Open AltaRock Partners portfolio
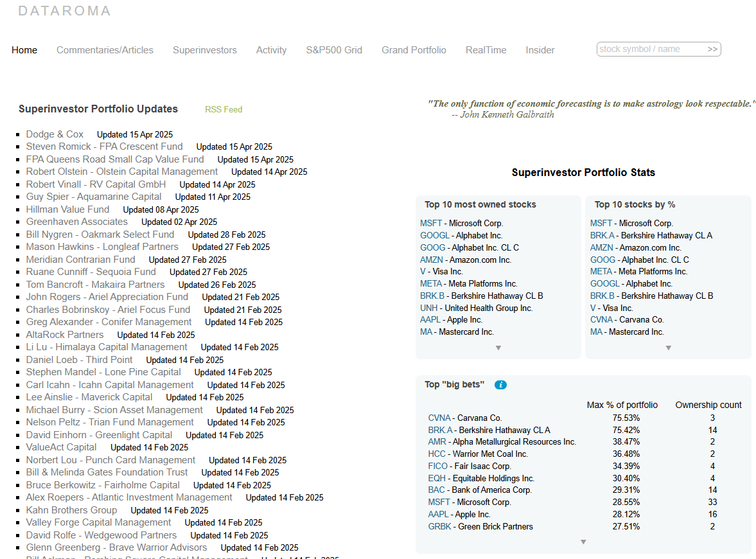Image resolution: width=756 pixels, height=559 pixels. [65, 335]
